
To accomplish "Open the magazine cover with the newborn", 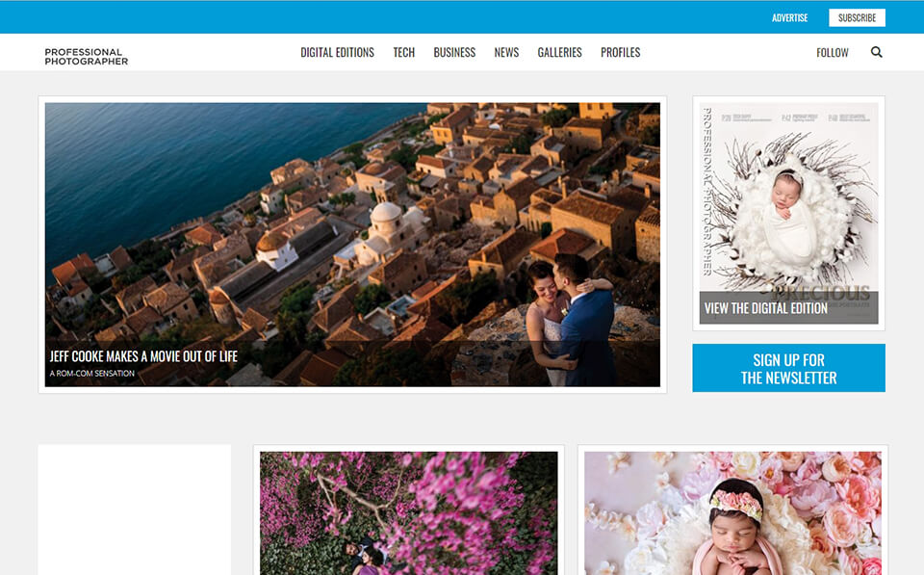I will pos(787,202).
